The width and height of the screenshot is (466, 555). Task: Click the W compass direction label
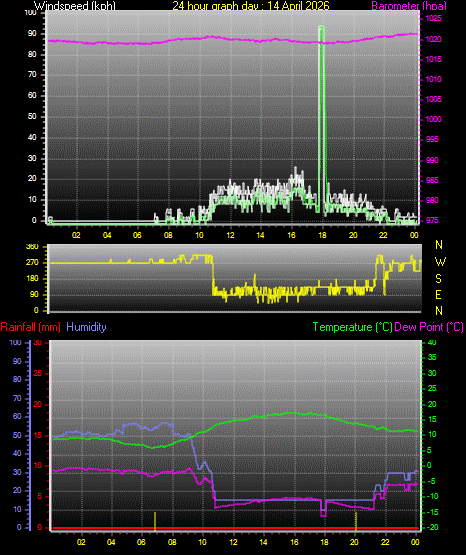coord(440,262)
